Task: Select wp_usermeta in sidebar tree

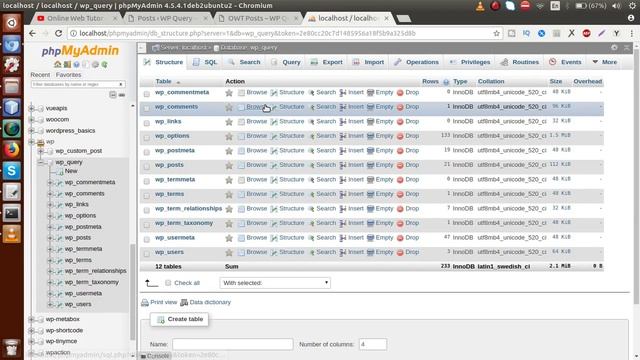Action: pos(83,293)
